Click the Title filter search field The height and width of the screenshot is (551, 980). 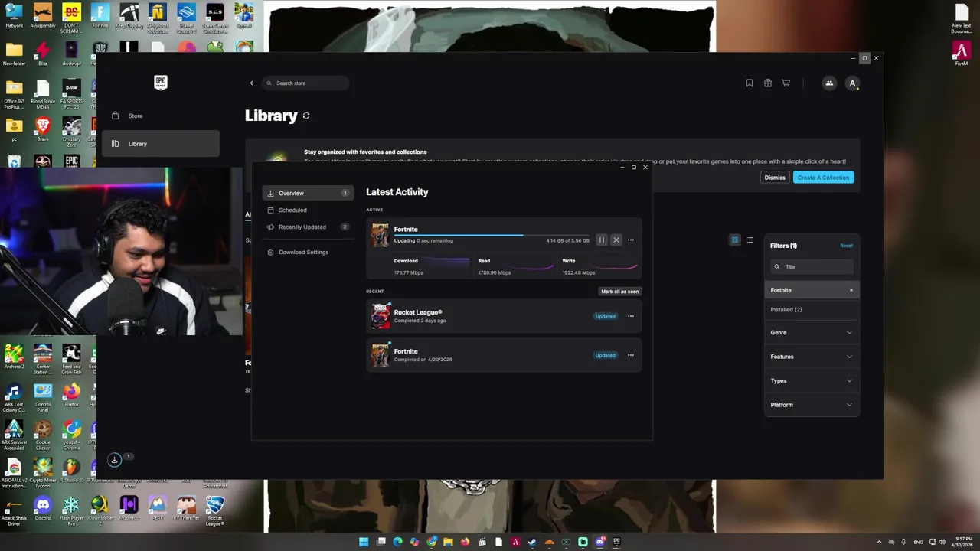[x=812, y=266]
